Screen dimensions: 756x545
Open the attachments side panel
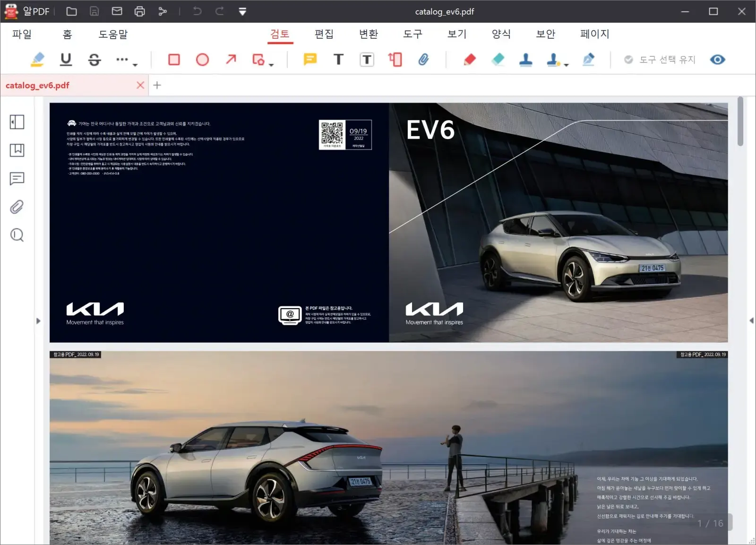[x=17, y=207]
